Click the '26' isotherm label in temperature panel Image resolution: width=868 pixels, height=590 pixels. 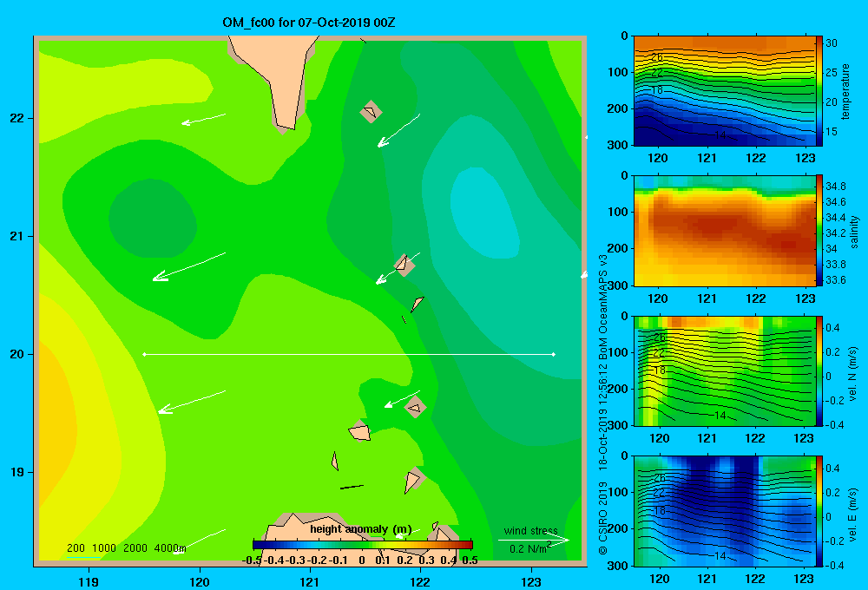point(657,57)
